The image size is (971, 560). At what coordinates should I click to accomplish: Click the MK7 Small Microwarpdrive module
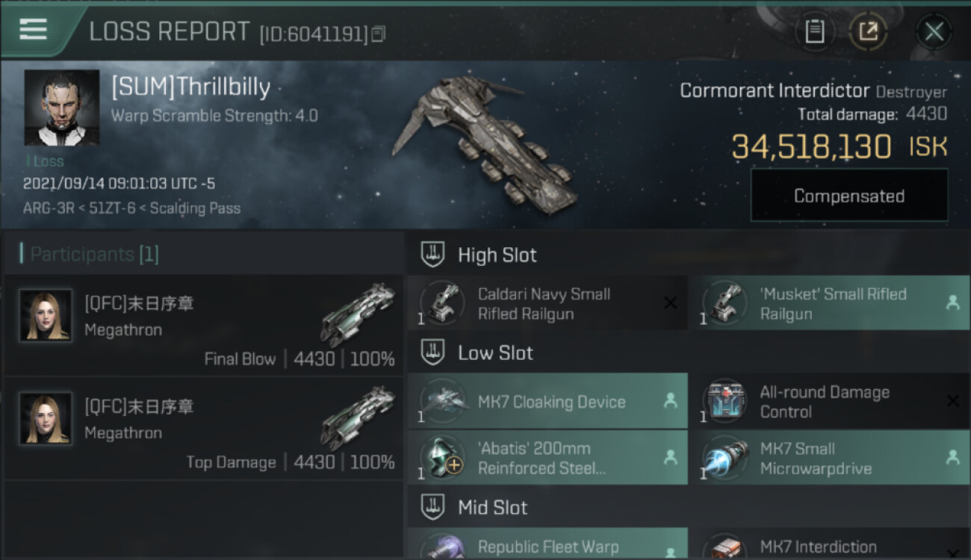[829, 458]
